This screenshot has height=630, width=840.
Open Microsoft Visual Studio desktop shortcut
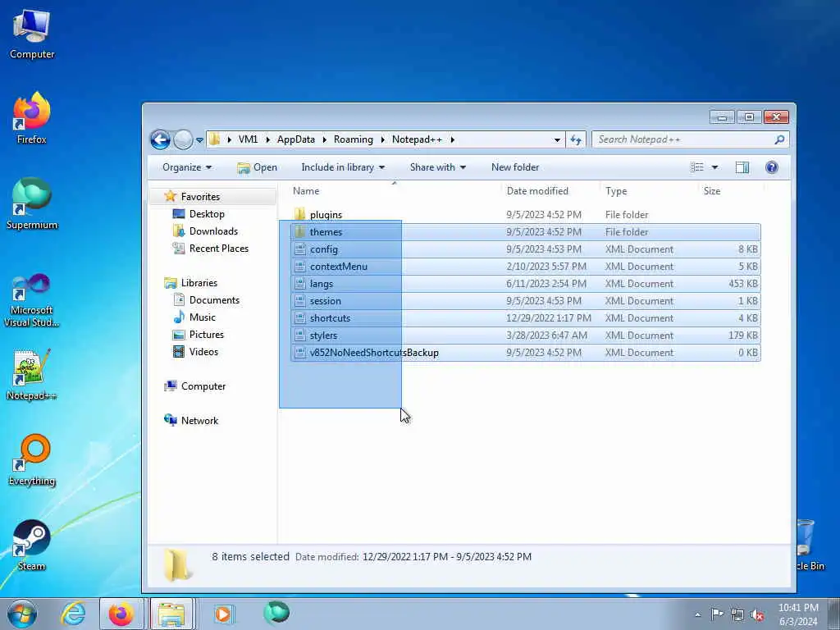(x=32, y=300)
